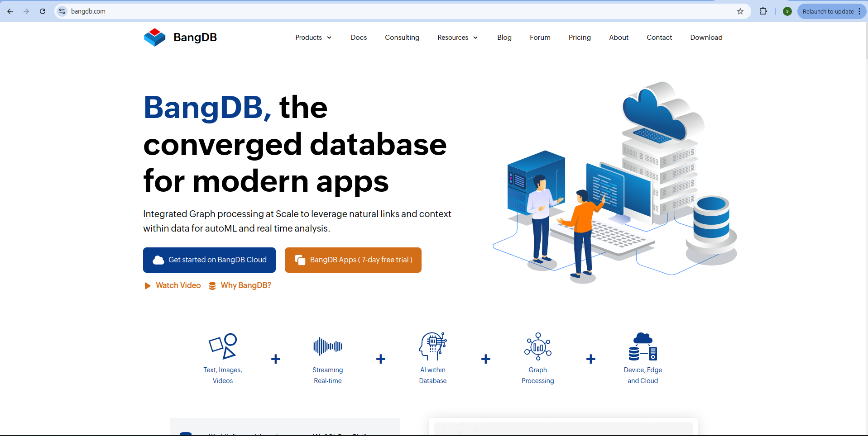Click the 'Device, Edge and Cloud' label
868x436 pixels.
tap(643, 375)
